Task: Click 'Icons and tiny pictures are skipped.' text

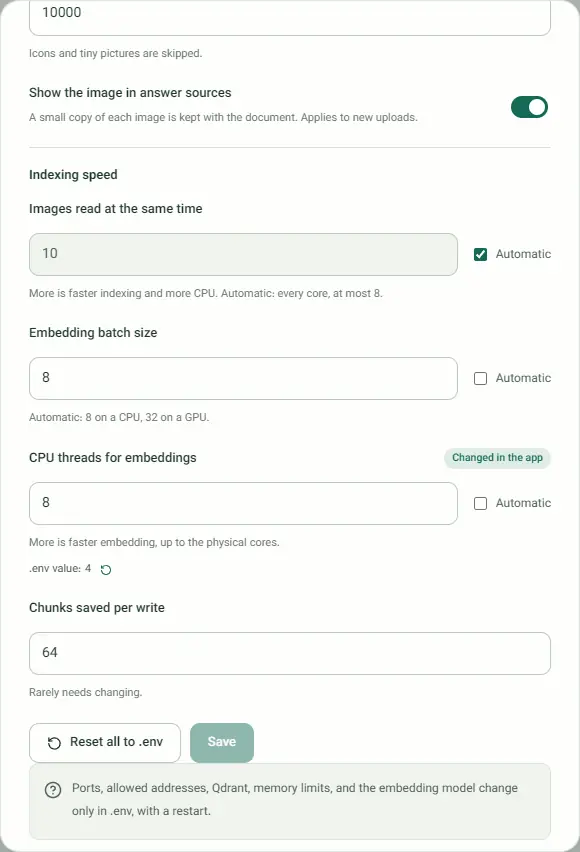Action: click(x=115, y=53)
